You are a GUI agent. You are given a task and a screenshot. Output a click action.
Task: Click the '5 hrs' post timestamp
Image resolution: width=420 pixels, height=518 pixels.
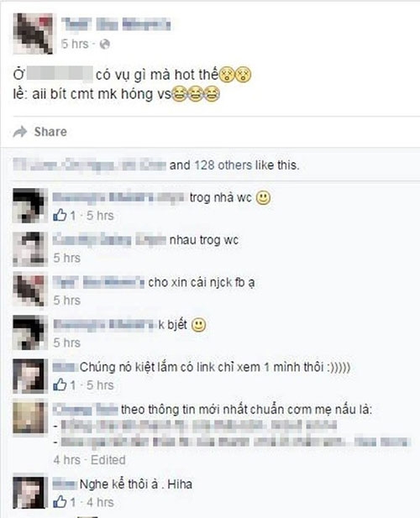click(75, 44)
